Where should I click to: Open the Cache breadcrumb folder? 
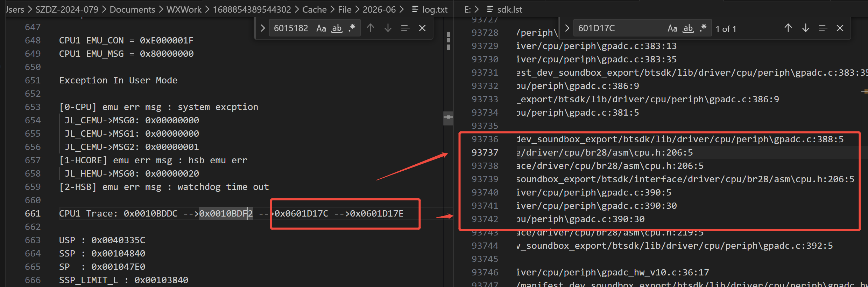(315, 9)
